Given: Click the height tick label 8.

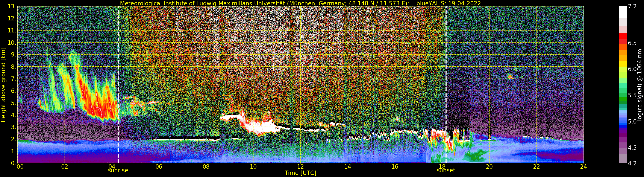Looking at the screenshot, I should [14, 67].
